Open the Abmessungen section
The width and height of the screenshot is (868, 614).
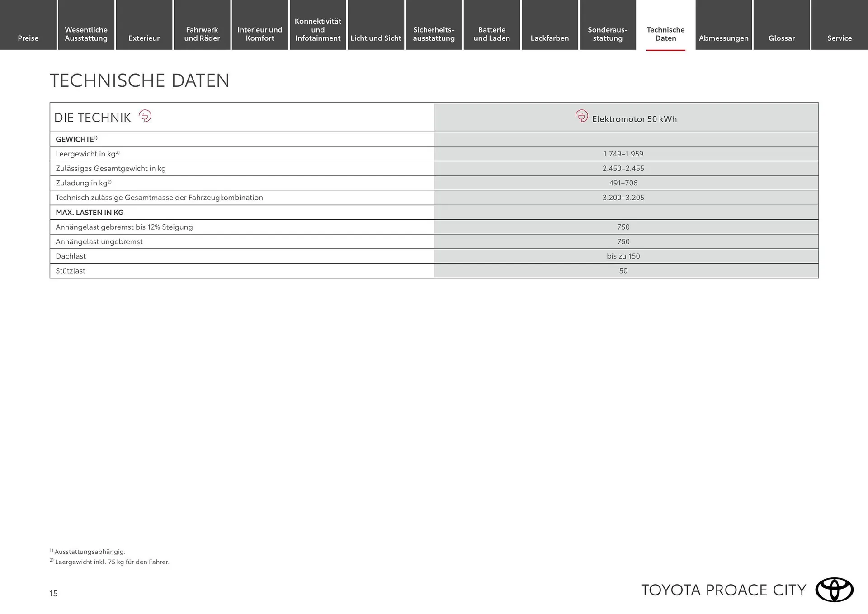pos(723,38)
